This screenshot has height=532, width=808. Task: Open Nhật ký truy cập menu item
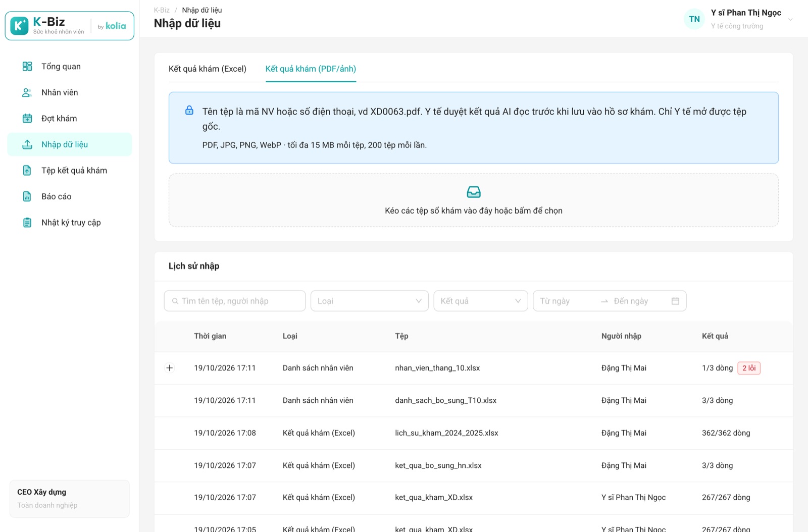70,223
